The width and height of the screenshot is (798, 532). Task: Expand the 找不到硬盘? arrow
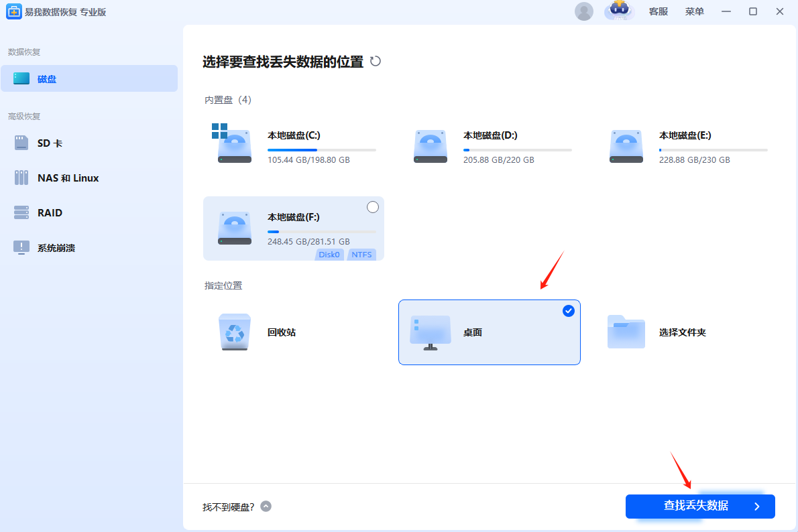266,507
